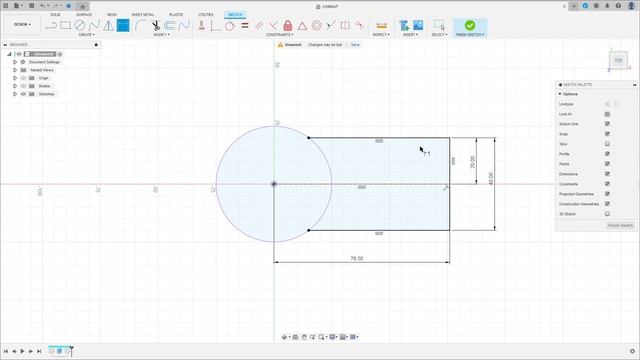Image resolution: width=640 pixels, height=360 pixels.
Task: Expand the Named Views tree node
Action: tap(15, 70)
